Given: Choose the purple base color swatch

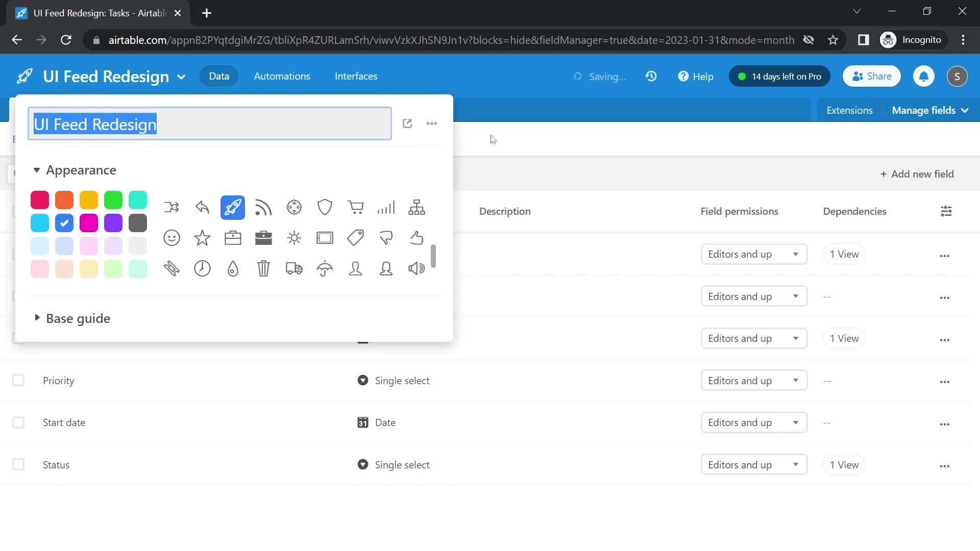Looking at the screenshot, I should [x=113, y=223].
